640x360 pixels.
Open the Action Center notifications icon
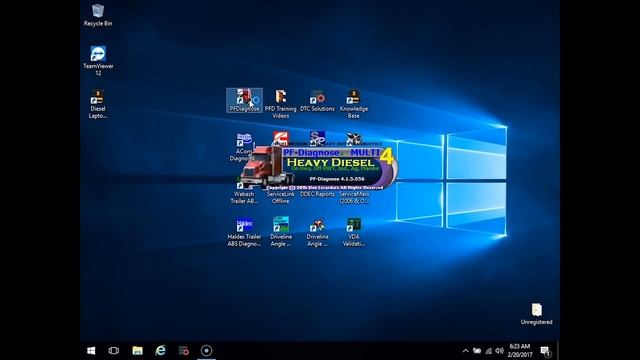[545, 351]
